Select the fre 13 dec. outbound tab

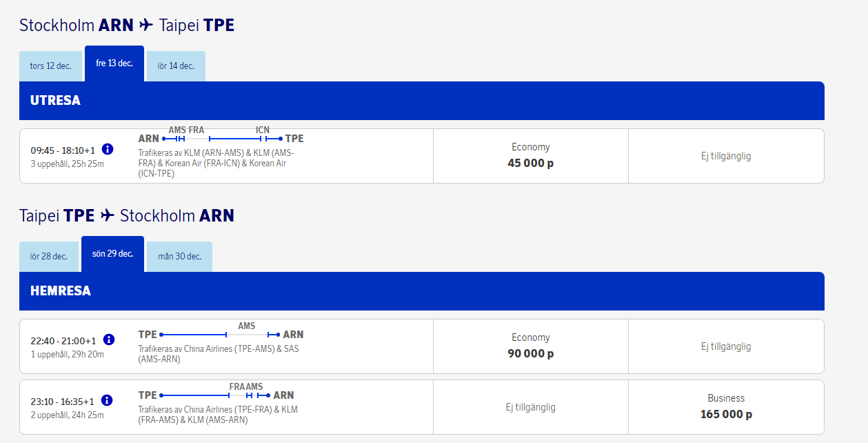114,63
